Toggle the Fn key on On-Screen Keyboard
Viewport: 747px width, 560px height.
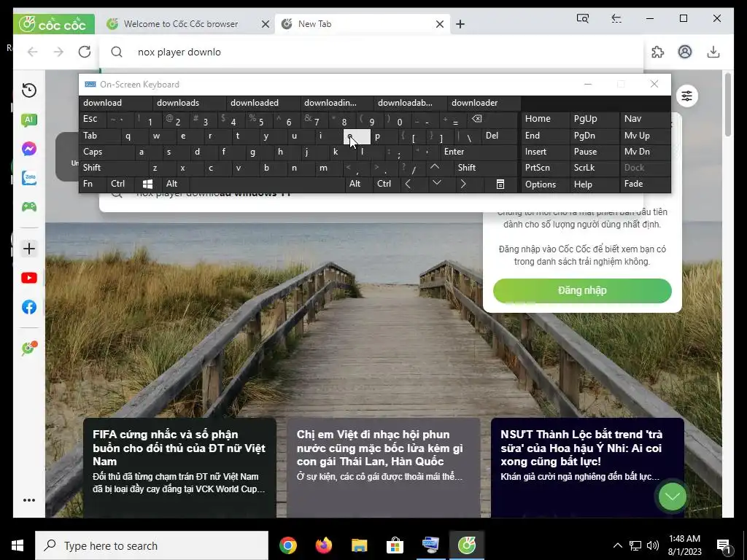93,184
